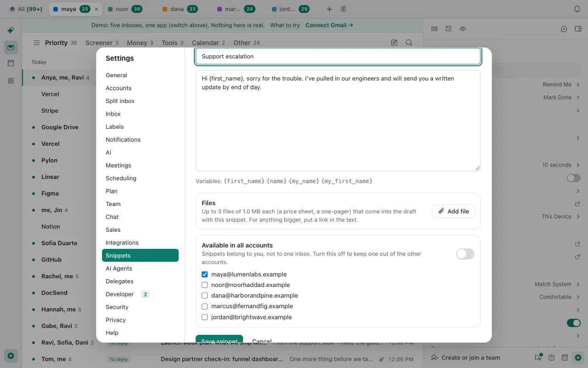Open the chat bubble icon in the right panel
Screen dimensions: 588x368
tap(564, 29)
